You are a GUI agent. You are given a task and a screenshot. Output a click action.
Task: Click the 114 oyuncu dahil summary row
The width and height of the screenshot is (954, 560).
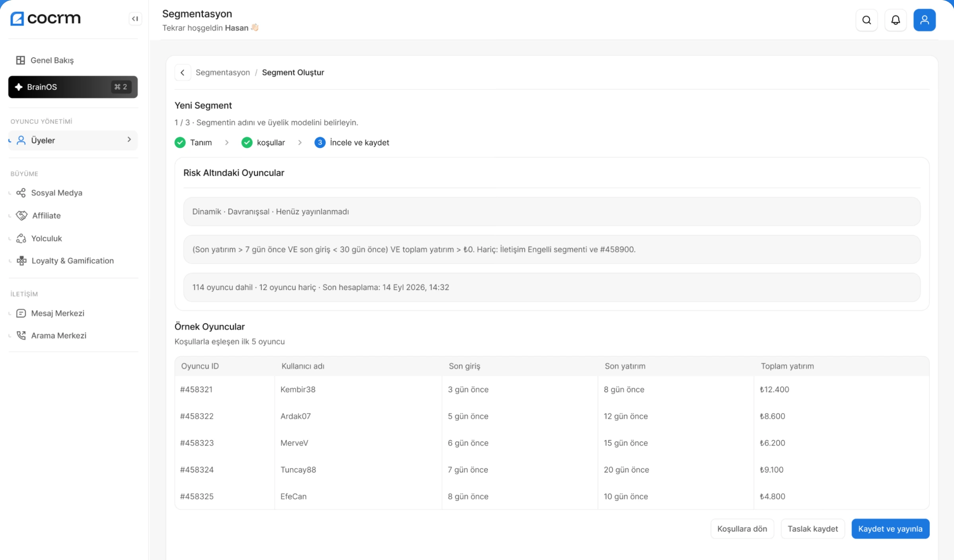coord(552,287)
